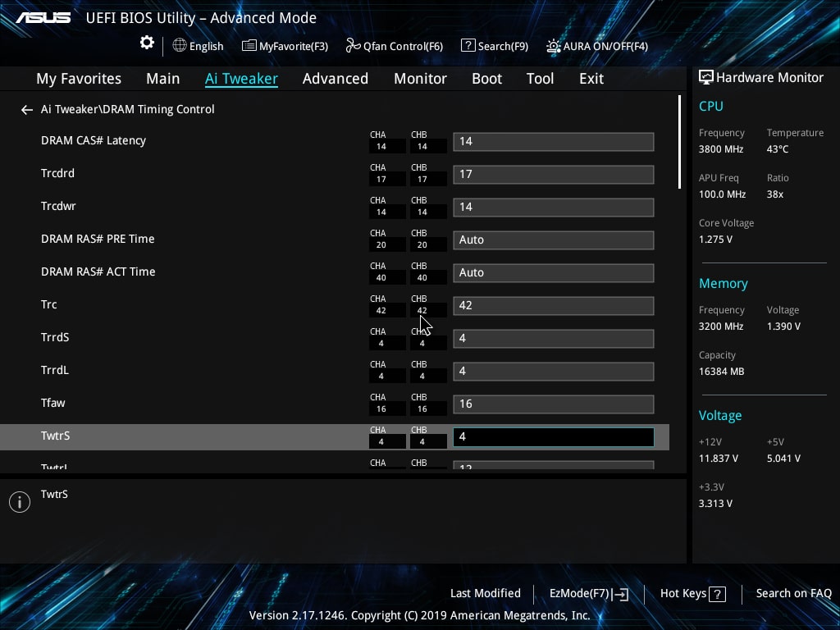Click the Trcdrd value field
The image size is (840, 630).
click(554, 174)
